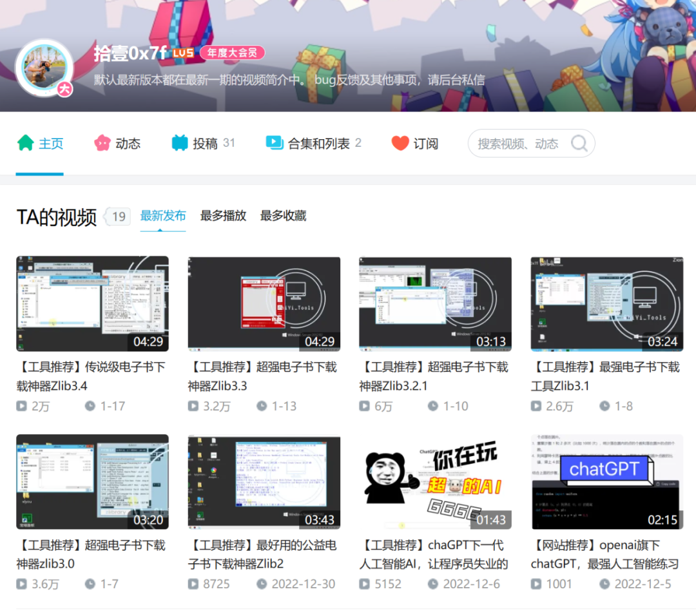Open the 订阅 subscriptions tab
This screenshot has height=616, width=696.
point(414,143)
